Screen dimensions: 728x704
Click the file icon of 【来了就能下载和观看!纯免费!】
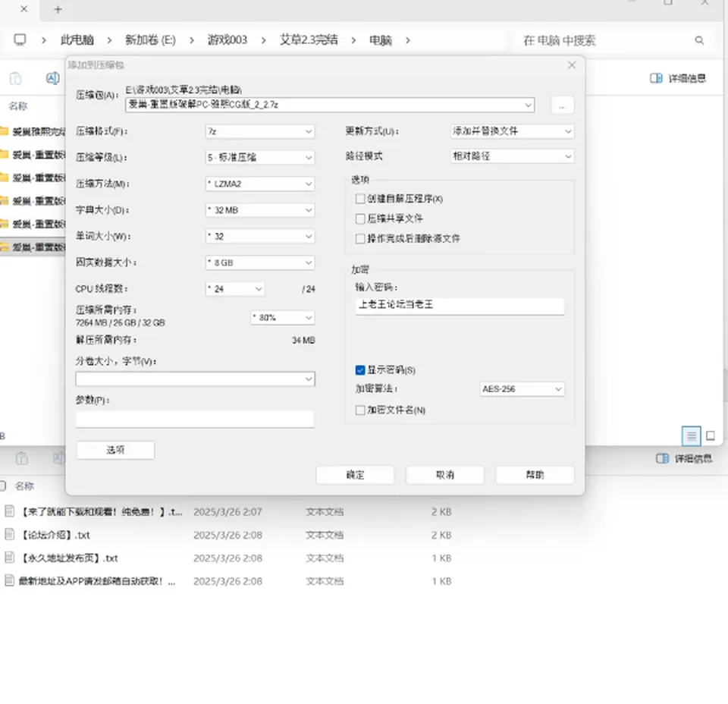tap(9, 511)
